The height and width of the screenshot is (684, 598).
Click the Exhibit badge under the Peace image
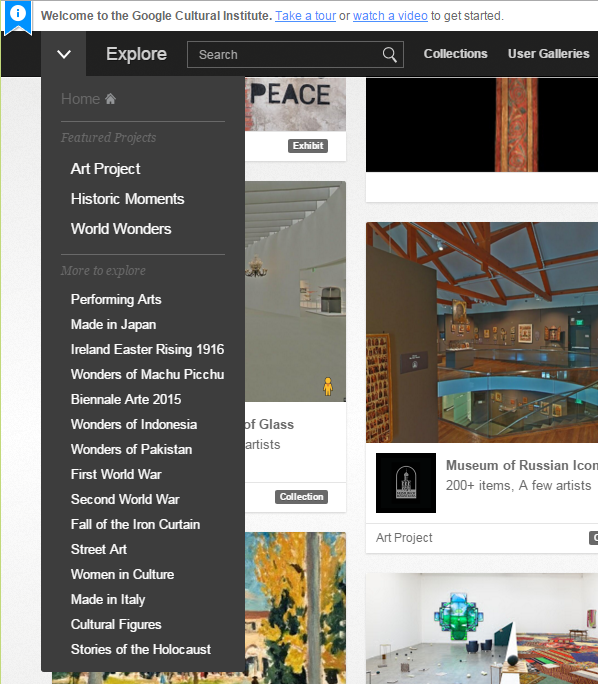[308, 146]
